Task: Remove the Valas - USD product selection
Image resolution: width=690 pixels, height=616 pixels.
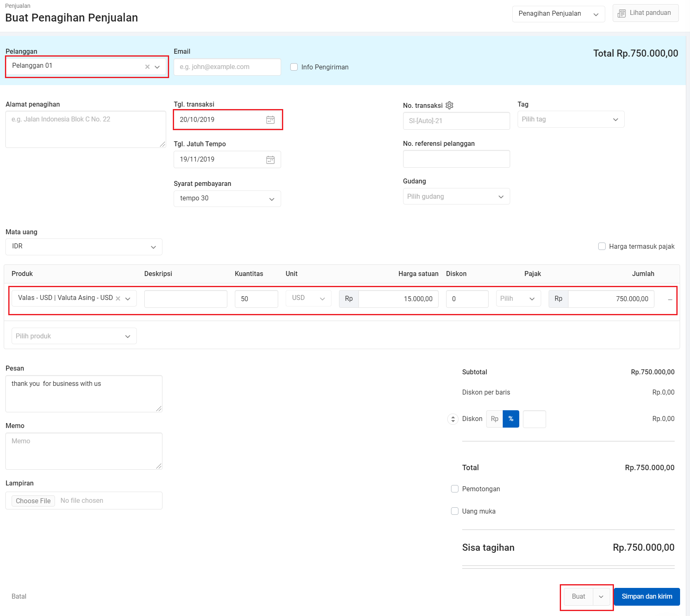Action: click(118, 298)
